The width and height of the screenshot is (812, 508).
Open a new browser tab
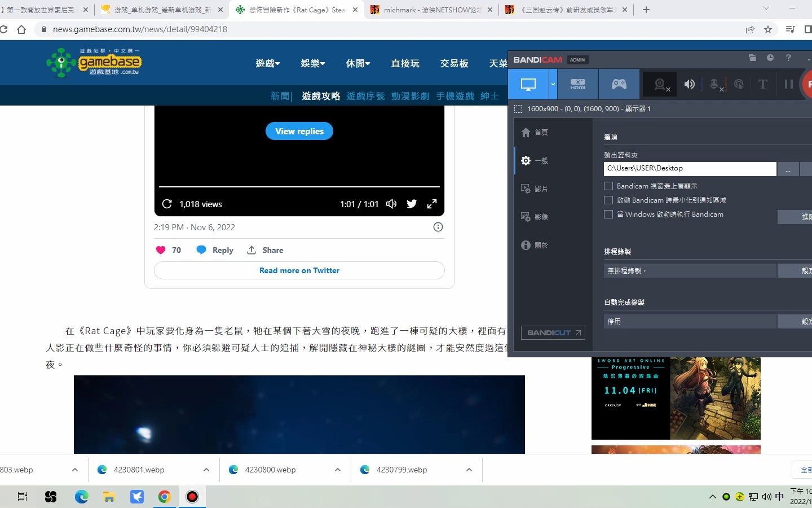[x=646, y=10]
